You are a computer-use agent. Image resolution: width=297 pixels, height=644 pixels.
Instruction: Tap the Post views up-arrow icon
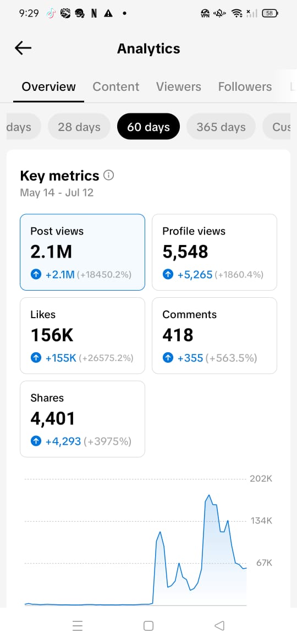pyautogui.click(x=36, y=274)
